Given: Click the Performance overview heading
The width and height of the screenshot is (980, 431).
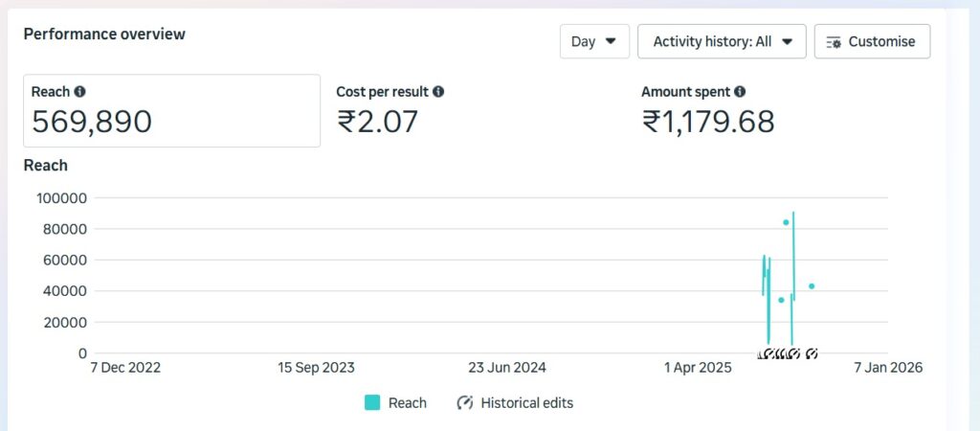Looking at the screenshot, I should point(104,34).
